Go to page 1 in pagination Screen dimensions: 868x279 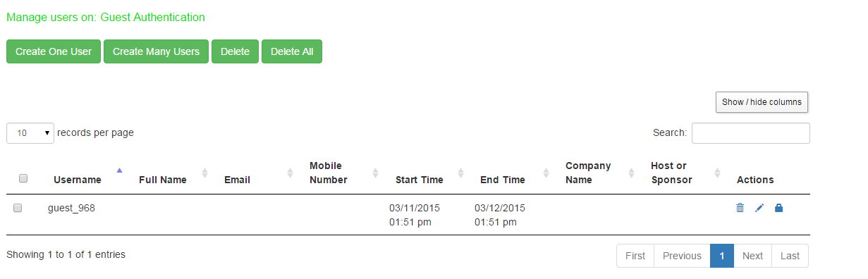coord(722,256)
